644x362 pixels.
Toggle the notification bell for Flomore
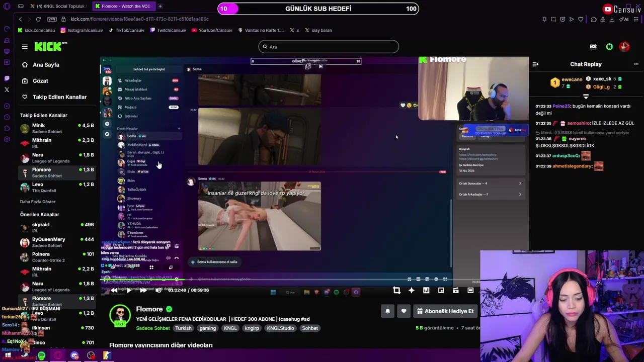click(387, 311)
